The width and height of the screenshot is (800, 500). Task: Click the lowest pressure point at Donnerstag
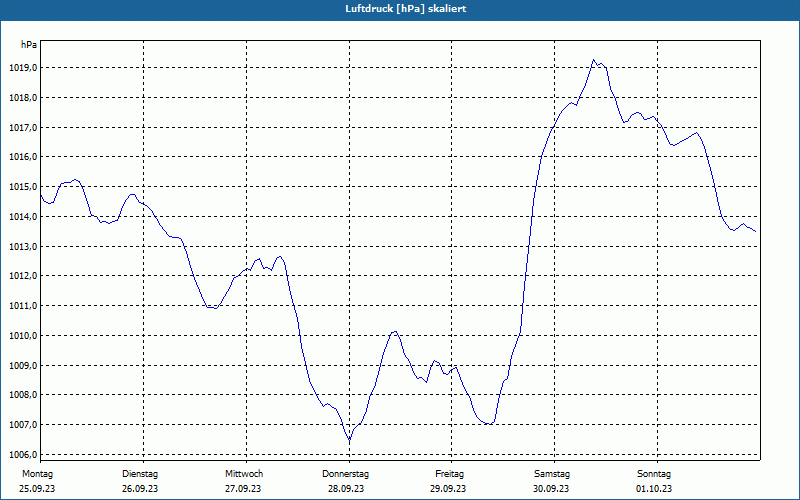pos(349,440)
